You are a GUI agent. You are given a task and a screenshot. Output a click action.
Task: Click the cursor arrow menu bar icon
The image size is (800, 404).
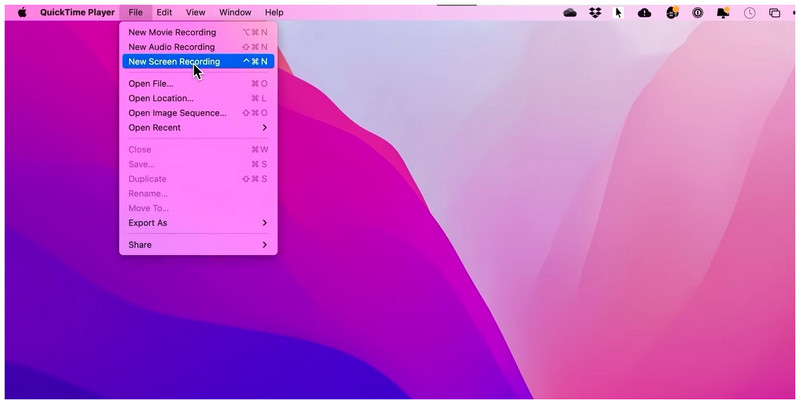618,13
